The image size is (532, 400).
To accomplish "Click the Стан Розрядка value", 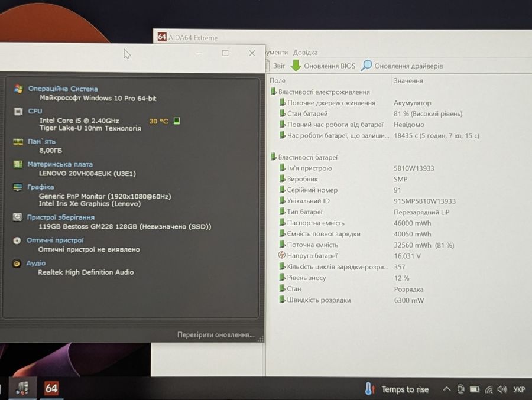I will pos(408,290).
